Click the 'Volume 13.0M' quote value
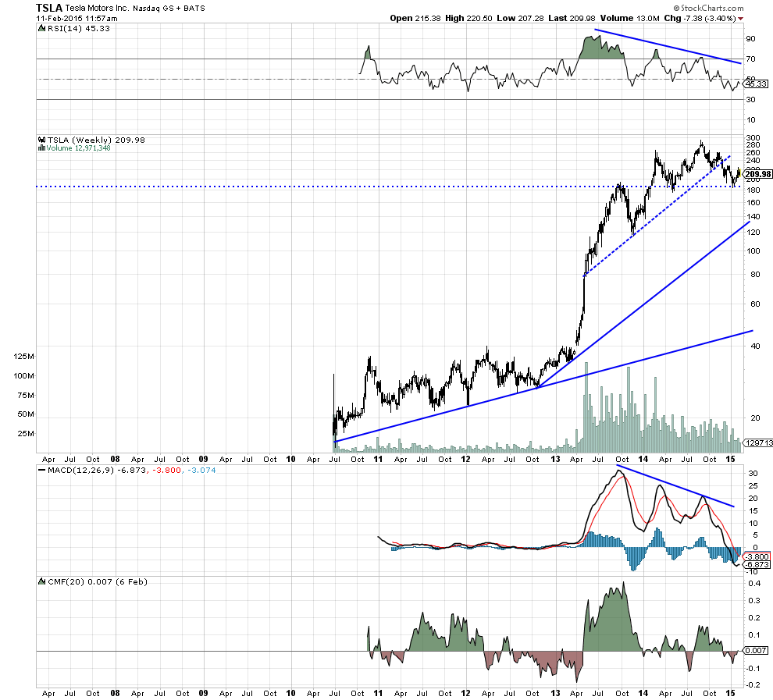The image size is (773, 700). coord(629,18)
